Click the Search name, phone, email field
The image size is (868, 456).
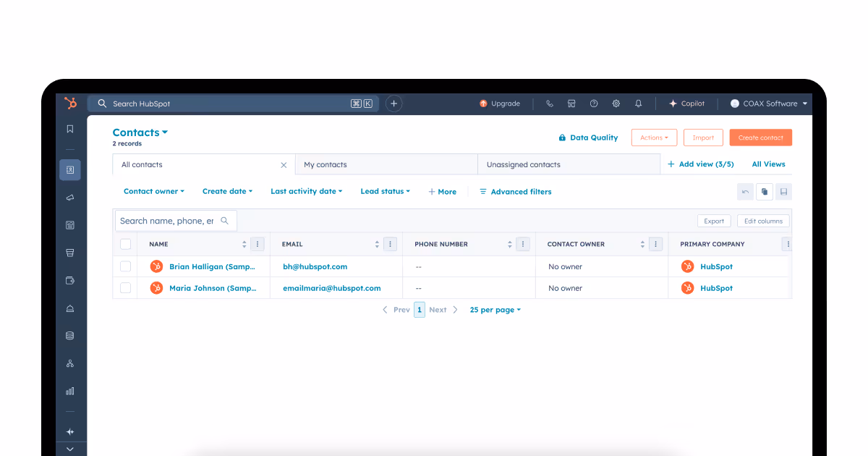pyautogui.click(x=176, y=221)
